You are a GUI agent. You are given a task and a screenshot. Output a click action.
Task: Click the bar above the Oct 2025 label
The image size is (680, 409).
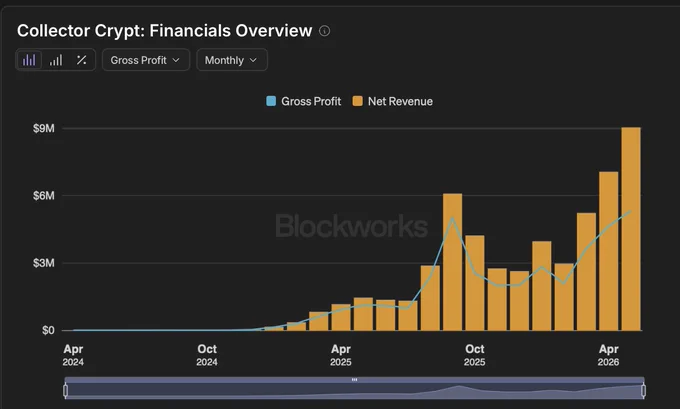click(x=475, y=283)
